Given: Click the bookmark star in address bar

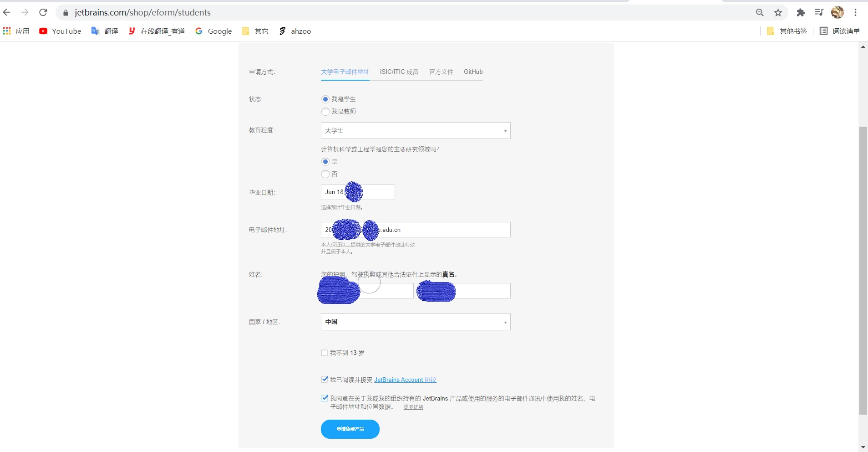Looking at the screenshot, I should click(x=777, y=12).
